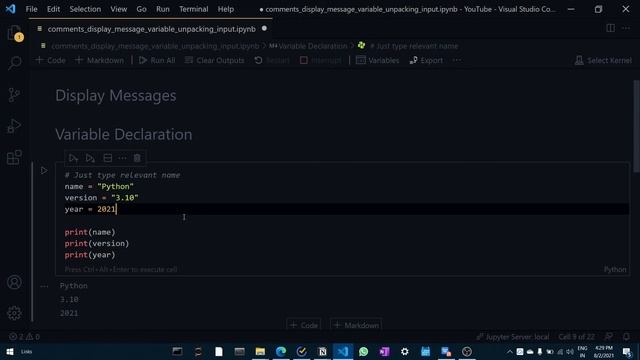The height and width of the screenshot is (360, 640).
Task: Click Run All in notebook toolbar
Action: pyautogui.click(x=157, y=60)
